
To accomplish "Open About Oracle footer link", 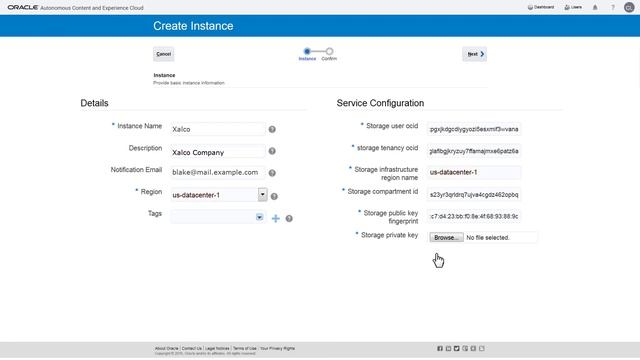I will pyautogui.click(x=167, y=349).
